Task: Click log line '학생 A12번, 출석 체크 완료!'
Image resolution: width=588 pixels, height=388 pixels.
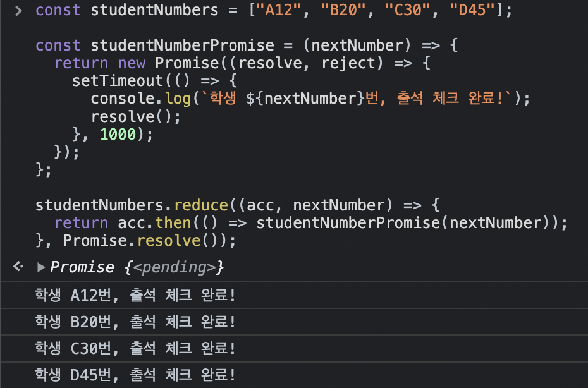Action: point(135,295)
